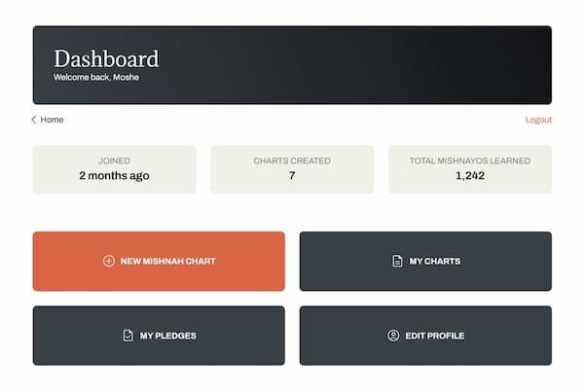Click the document icon beside My Charts
This screenshot has height=392, width=584.
(x=397, y=261)
